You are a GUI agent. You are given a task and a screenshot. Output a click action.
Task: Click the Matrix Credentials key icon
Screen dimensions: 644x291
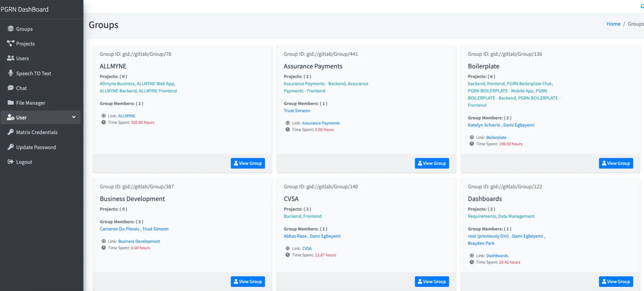11,132
